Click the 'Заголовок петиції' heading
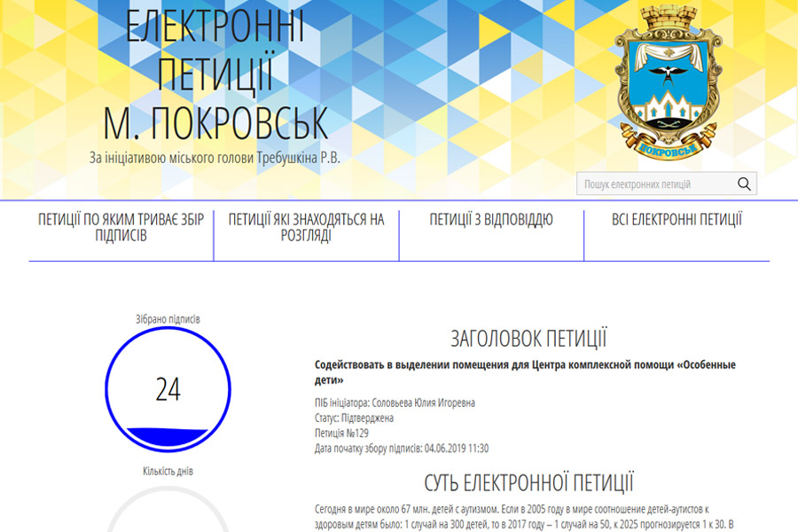Viewport: 798px width, 532px height. pyautogui.click(x=528, y=339)
